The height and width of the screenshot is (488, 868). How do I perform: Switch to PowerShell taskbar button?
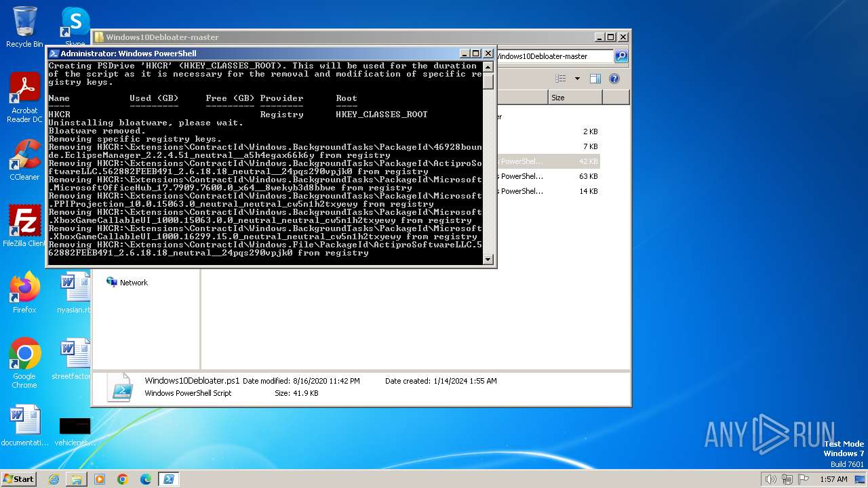pos(169,479)
